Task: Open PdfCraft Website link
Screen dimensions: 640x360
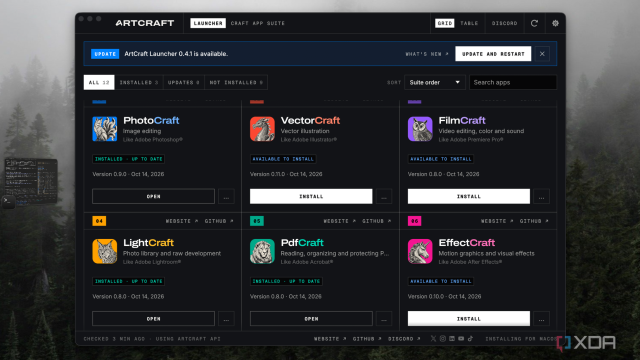Action: tap(340, 221)
